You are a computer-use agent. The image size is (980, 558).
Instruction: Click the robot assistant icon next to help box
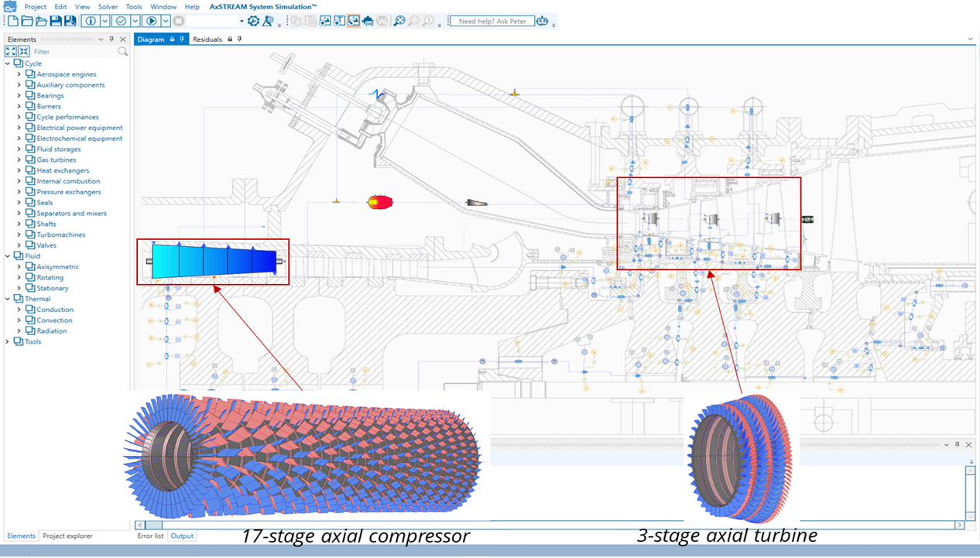tap(542, 21)
